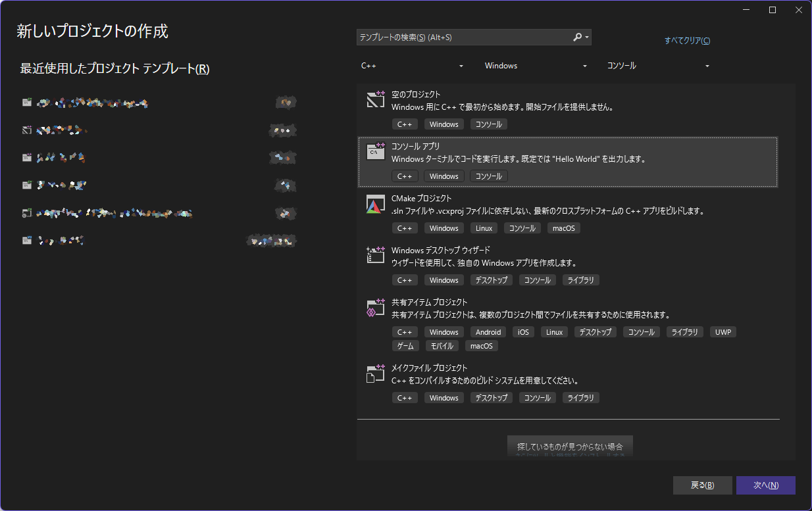The width and height of the screenshot is (812, 511).
Task: Click the first recent project template icon
Action: click(x=26, y=102)
